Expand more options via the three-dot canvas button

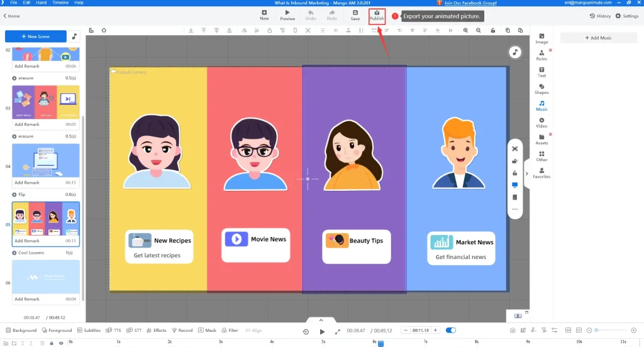pos(515,209)
